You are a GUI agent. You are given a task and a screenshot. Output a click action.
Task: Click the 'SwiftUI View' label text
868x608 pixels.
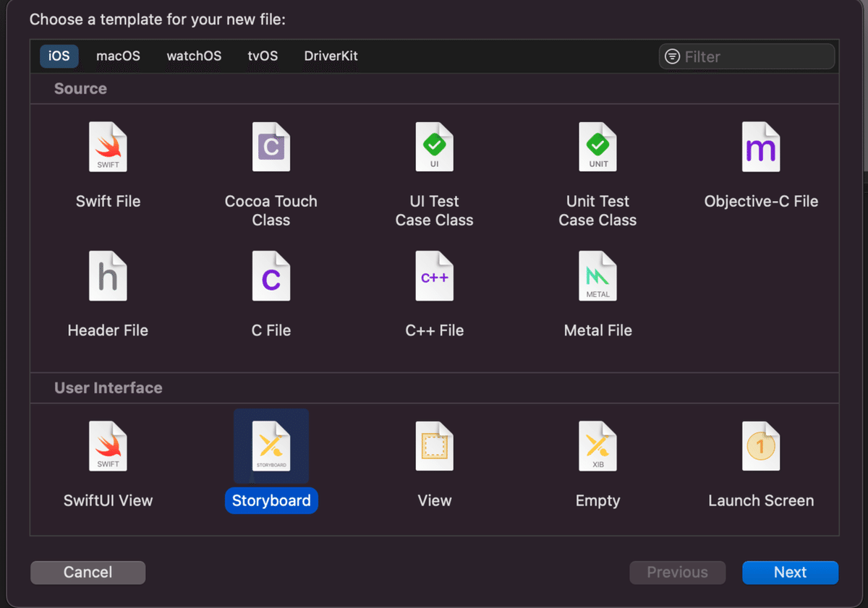[108, 501]
